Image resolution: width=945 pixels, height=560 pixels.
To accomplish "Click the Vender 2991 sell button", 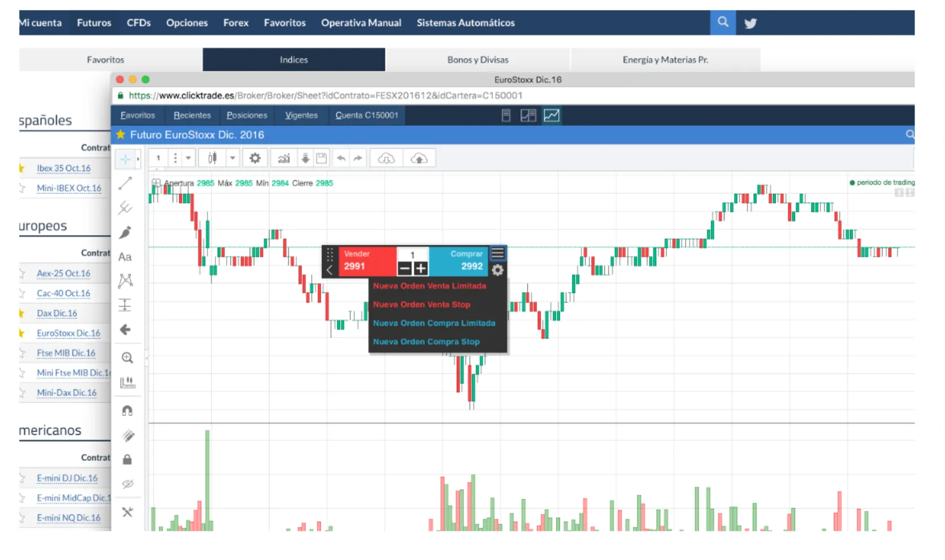I will 367,261.
